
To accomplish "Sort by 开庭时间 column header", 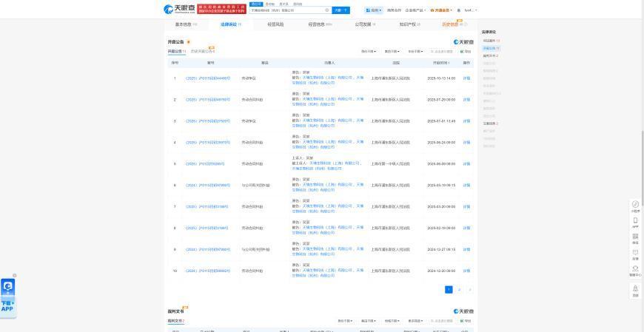I will [x=440, y=63].
